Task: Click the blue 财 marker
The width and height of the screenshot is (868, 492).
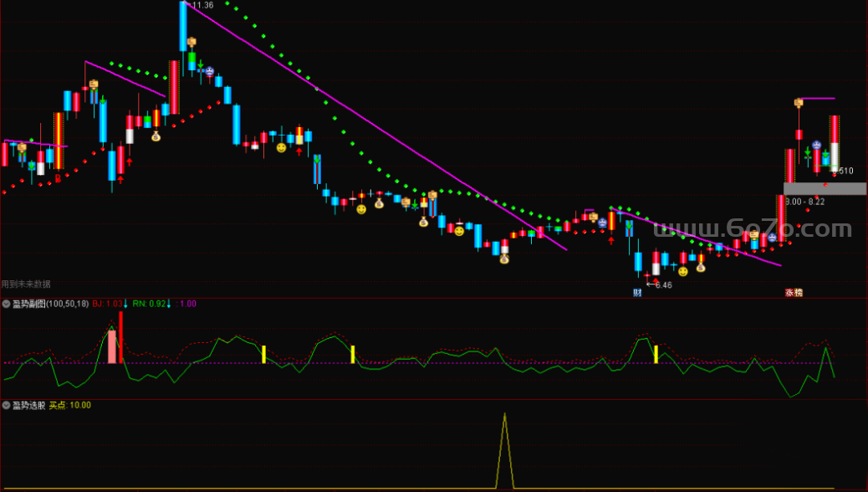Action: click(x=638, y=293)
